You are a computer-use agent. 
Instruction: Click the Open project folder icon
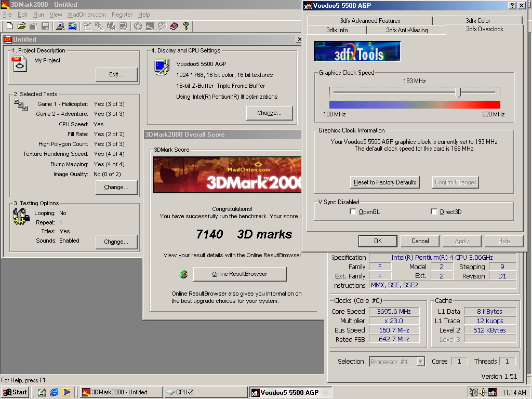(x=21, y=26)
